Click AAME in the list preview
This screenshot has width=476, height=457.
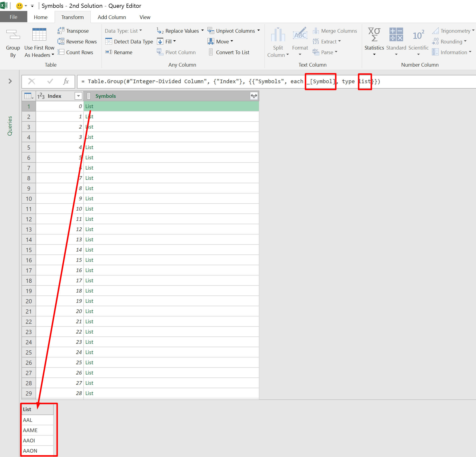[38, 430]
